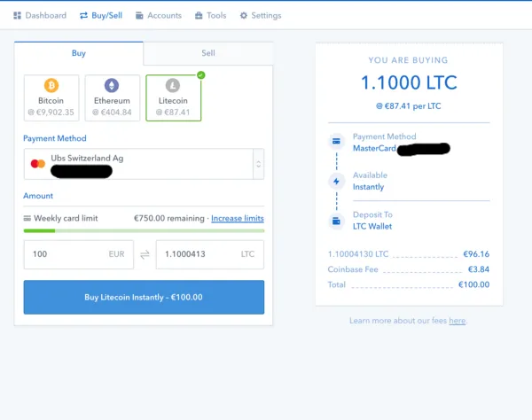Click the payment method up-down arrows
This screenshot has width=532, height=420.
click(259, 164)
